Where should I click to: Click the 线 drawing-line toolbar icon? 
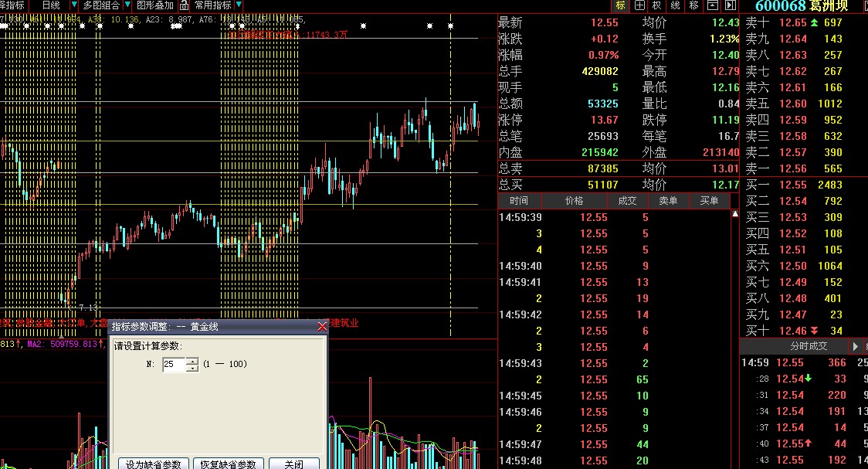676,5
